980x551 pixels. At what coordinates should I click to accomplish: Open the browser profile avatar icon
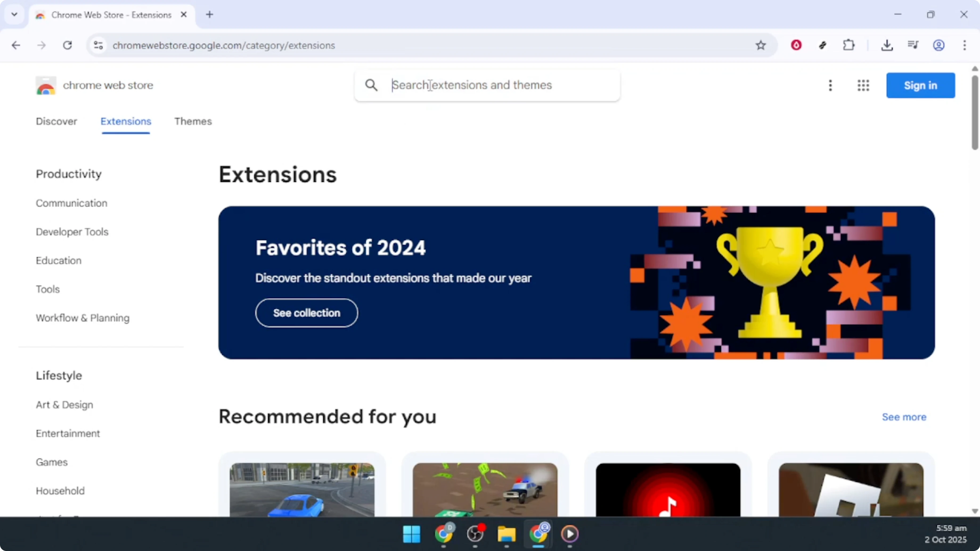[939, 45]
